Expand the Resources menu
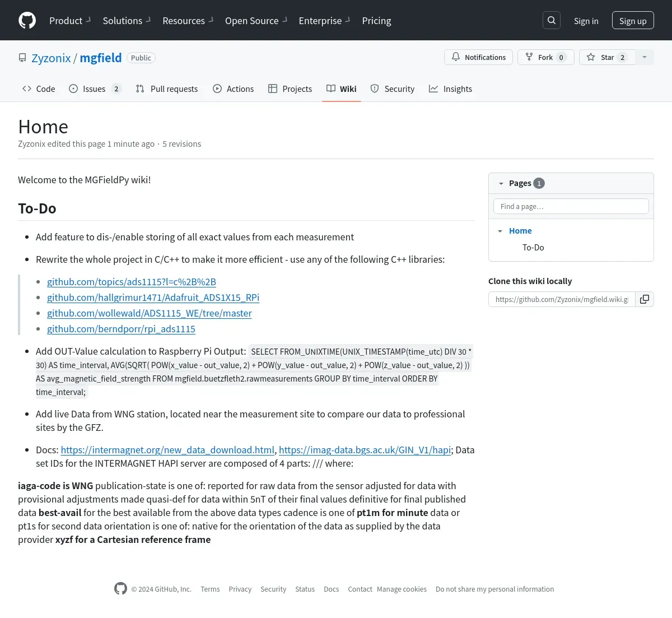672x618 pixels. point(188,21)
